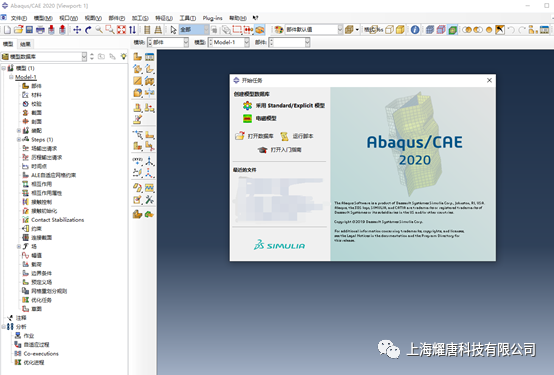Open the Module dropdown
Viewport: 554px width, 375px height.
pos(168,42)
